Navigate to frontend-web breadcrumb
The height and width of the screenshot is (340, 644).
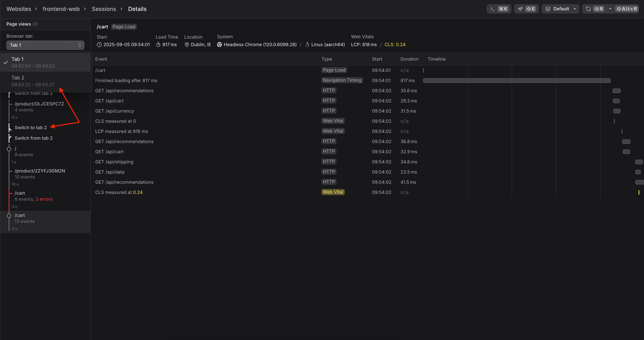pos(61,9)
